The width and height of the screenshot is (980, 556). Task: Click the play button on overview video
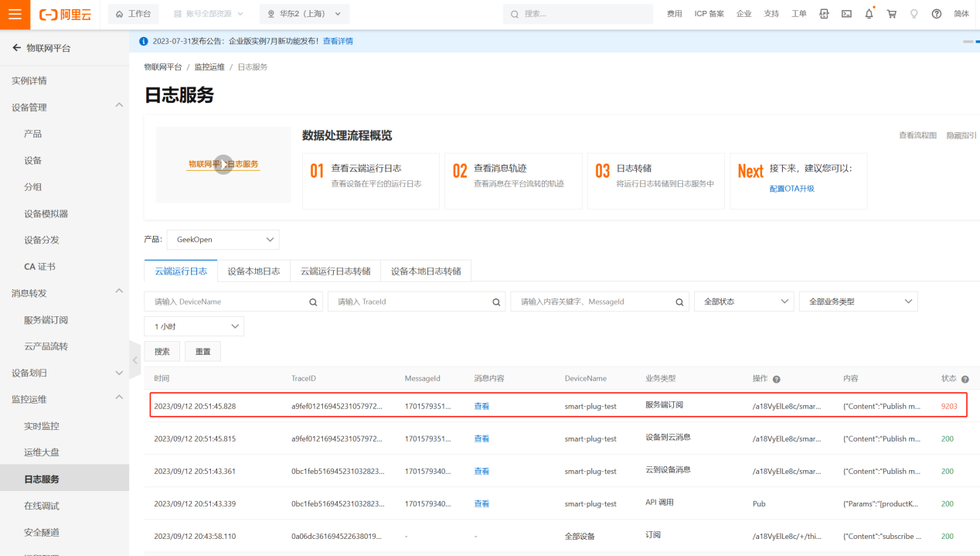click(x=223, y=165)
